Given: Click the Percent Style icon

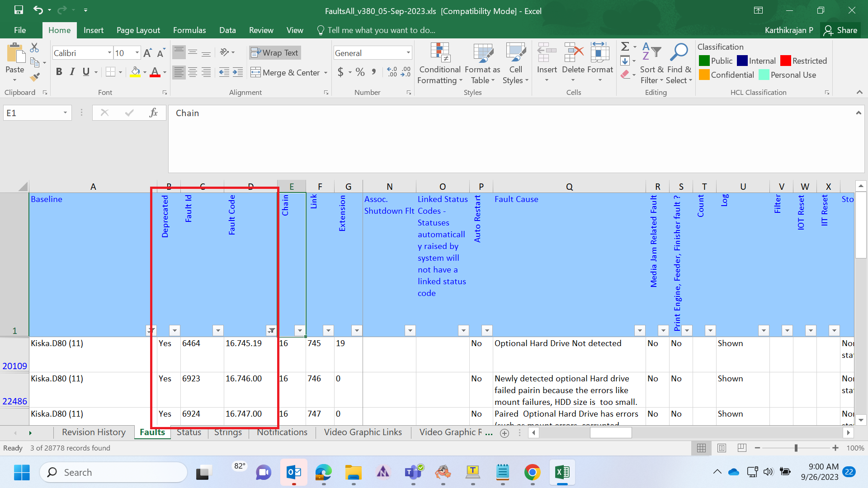Looking at the screenshot, I should [x=360, y=72].
